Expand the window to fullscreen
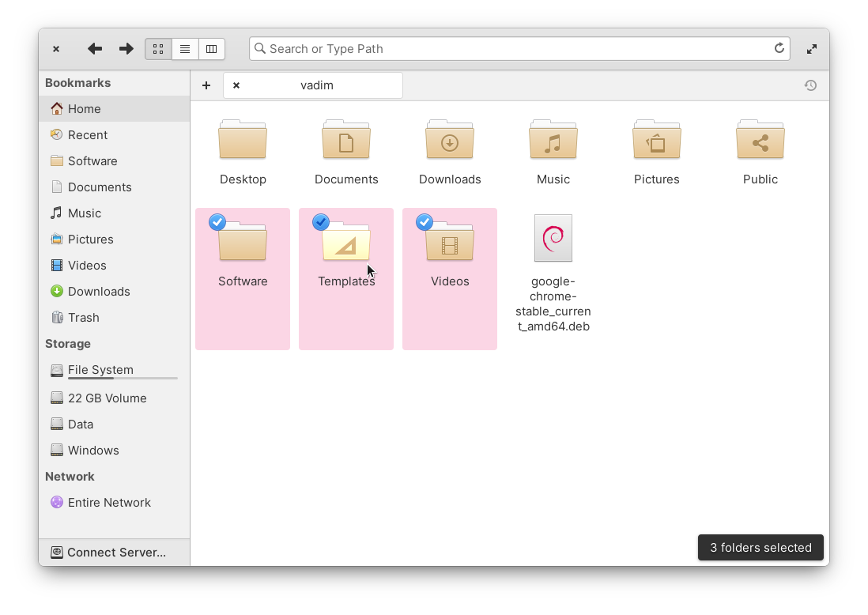The height and width of the screenshot is (615, 868). click(x=811, y=48)
